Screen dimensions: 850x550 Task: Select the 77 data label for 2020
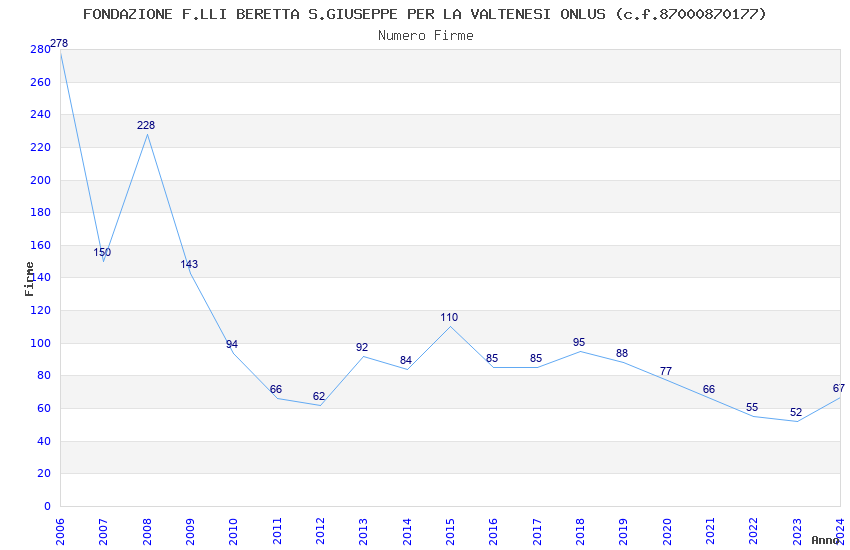point(666,371)
